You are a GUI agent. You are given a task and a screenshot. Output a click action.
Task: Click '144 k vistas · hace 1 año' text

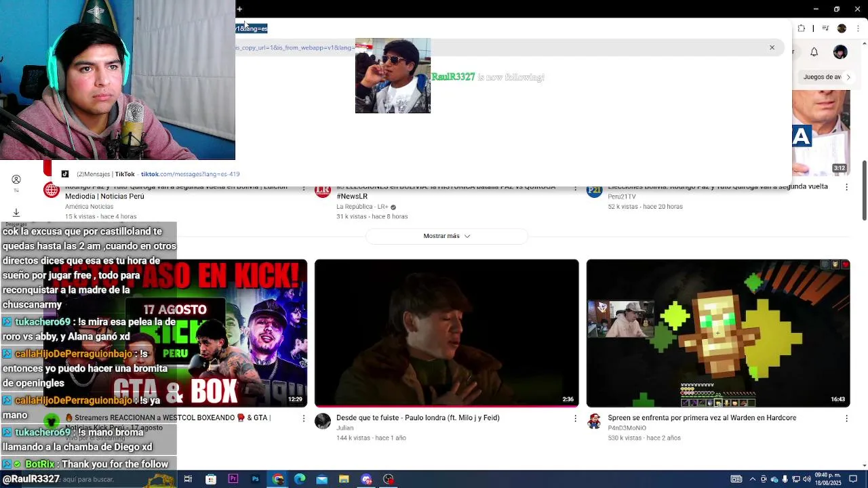pyautogui.click(x=371, y=439)
